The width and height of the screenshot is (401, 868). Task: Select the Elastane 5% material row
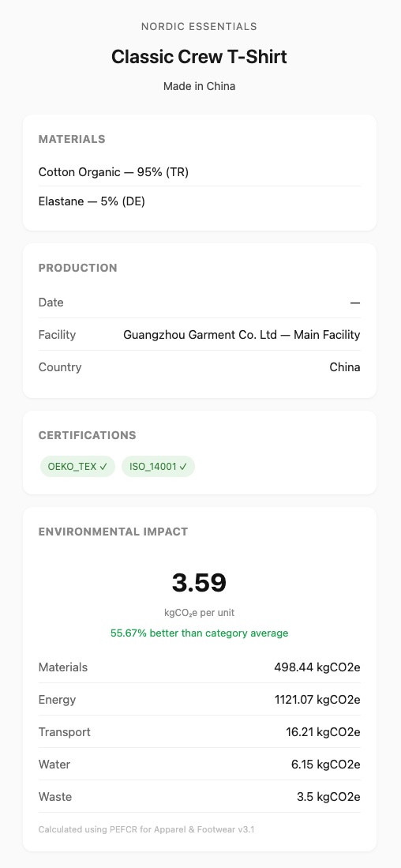click(199, 201)
